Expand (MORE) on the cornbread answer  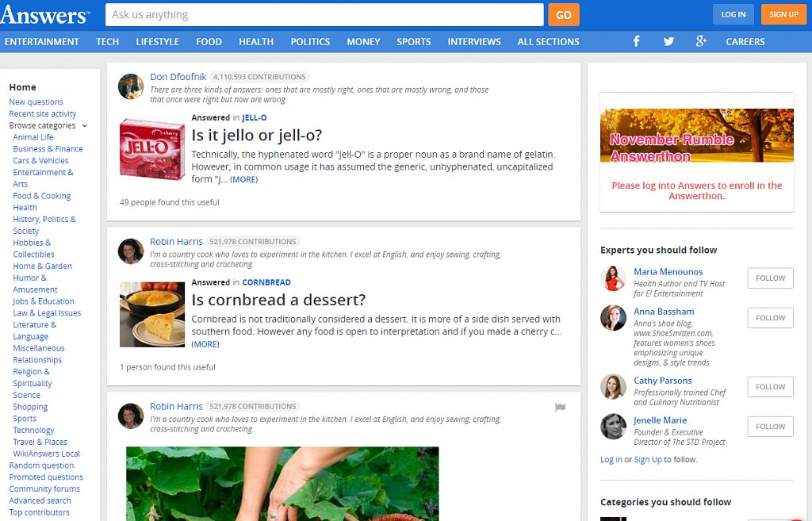point(205,344)
